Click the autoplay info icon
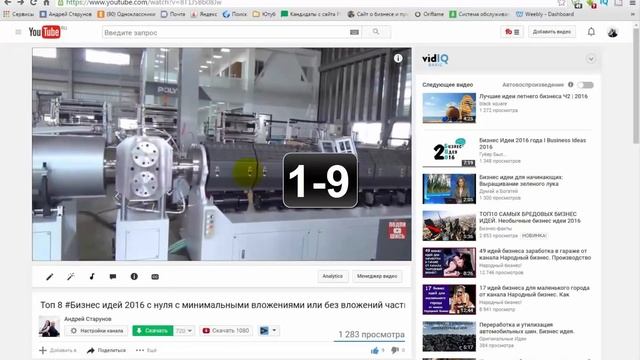This screenshot has width=640, height=360. click(x=571, y=84)
